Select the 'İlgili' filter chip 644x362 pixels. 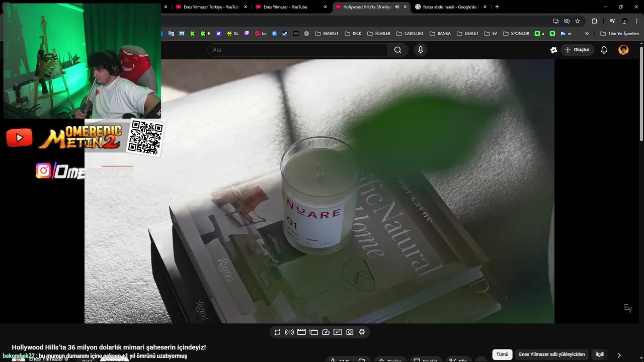600,354
